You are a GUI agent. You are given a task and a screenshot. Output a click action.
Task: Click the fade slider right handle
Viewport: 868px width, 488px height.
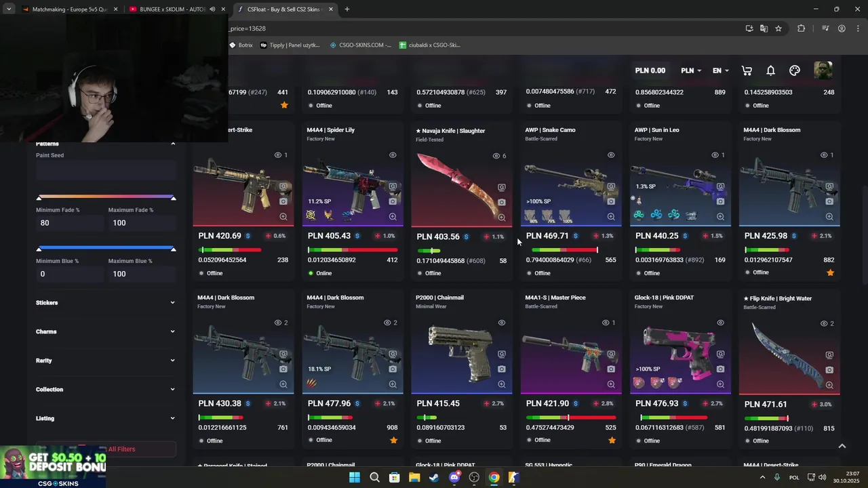[173, 198]
